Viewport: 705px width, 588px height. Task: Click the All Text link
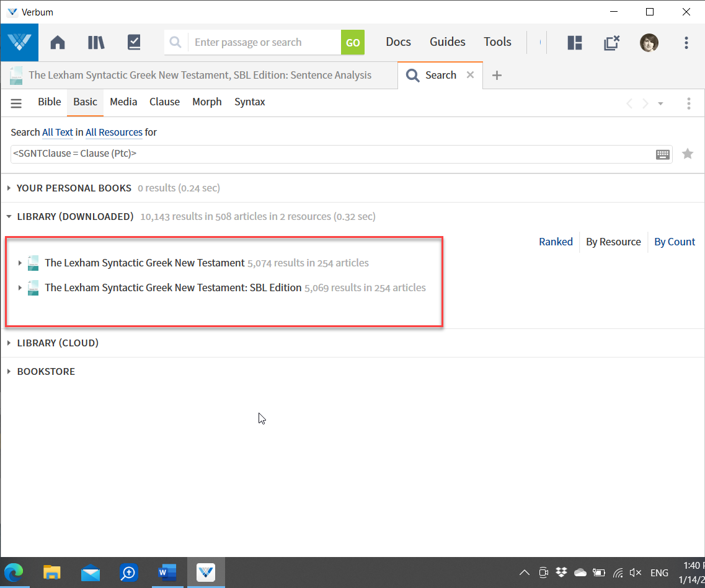point(58,132)
